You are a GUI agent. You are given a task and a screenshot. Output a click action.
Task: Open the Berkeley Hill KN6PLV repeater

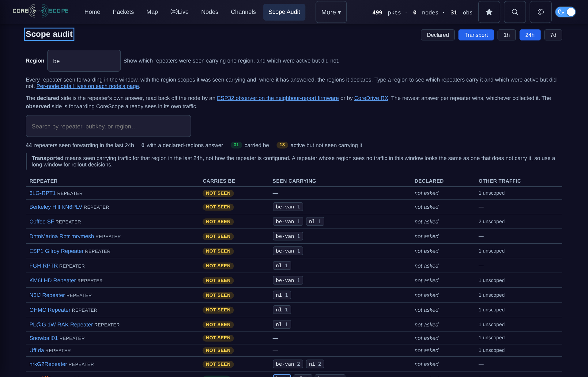tap(56, 207)
